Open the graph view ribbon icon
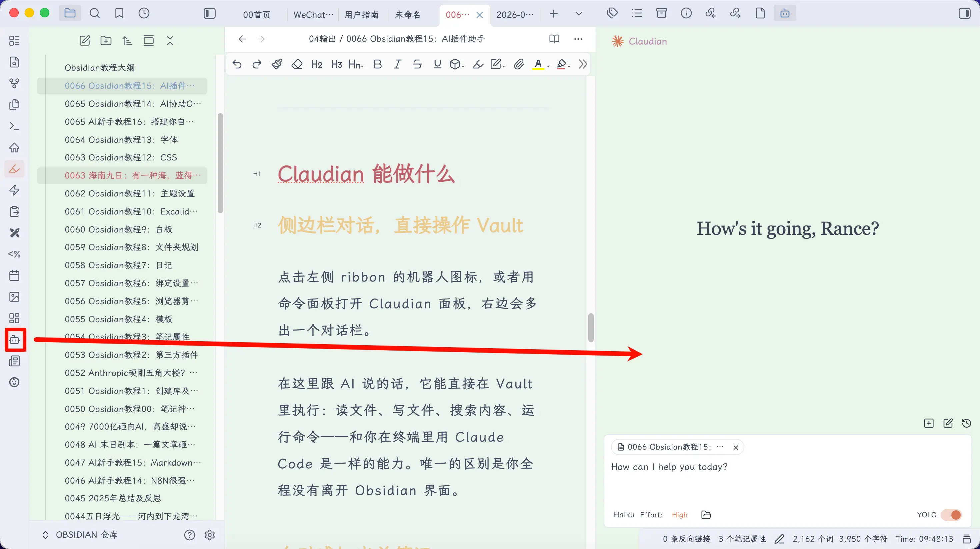 (14, 83)
